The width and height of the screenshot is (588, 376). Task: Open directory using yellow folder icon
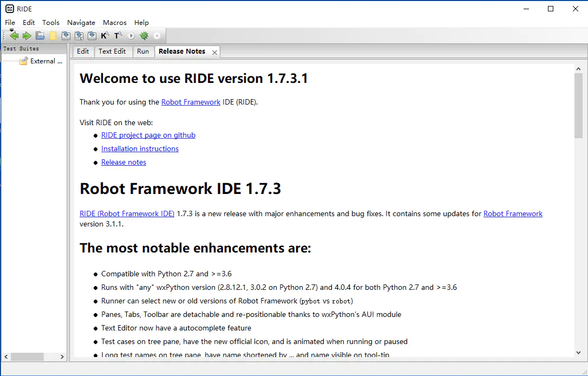click(x=53, y=36)
